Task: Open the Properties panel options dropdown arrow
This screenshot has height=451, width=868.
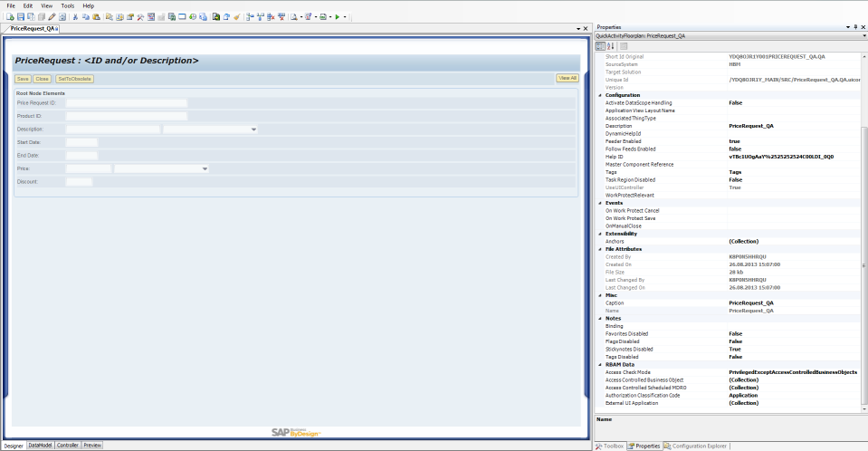Action: [848, 27]
